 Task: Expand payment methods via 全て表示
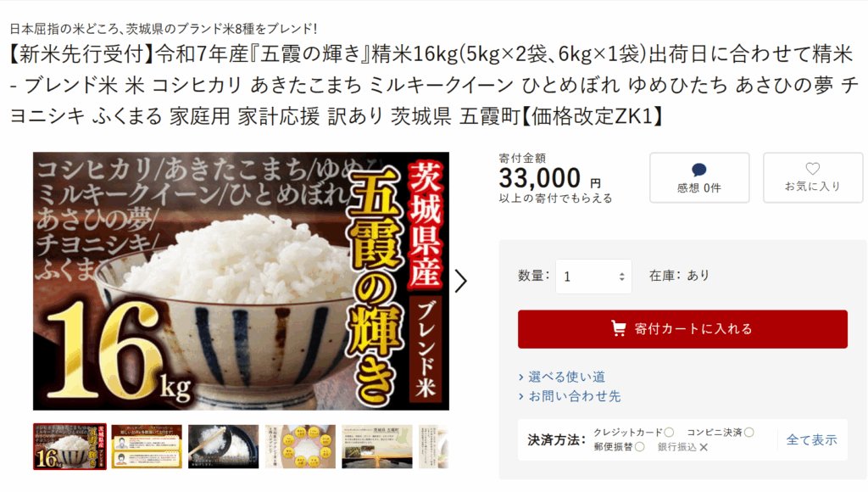coord(811,440)
